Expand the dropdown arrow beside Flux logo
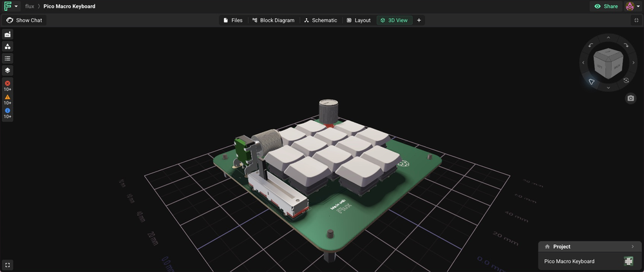 (x=16, y=6)
